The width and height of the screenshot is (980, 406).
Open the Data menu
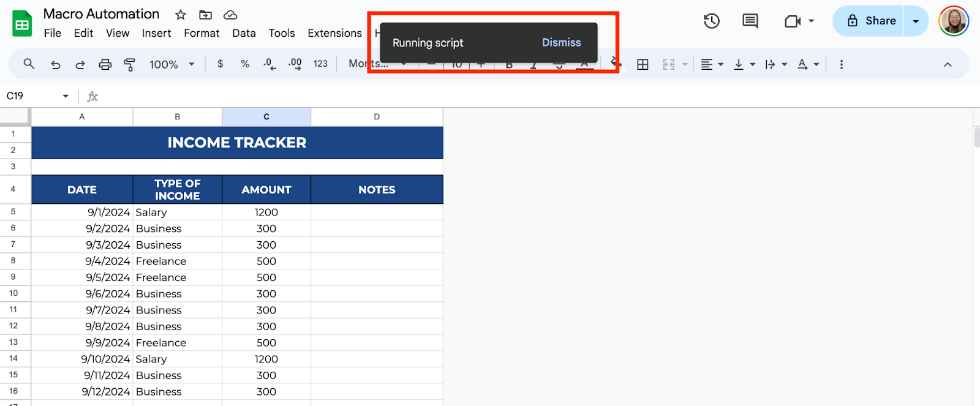click(244, 33)
